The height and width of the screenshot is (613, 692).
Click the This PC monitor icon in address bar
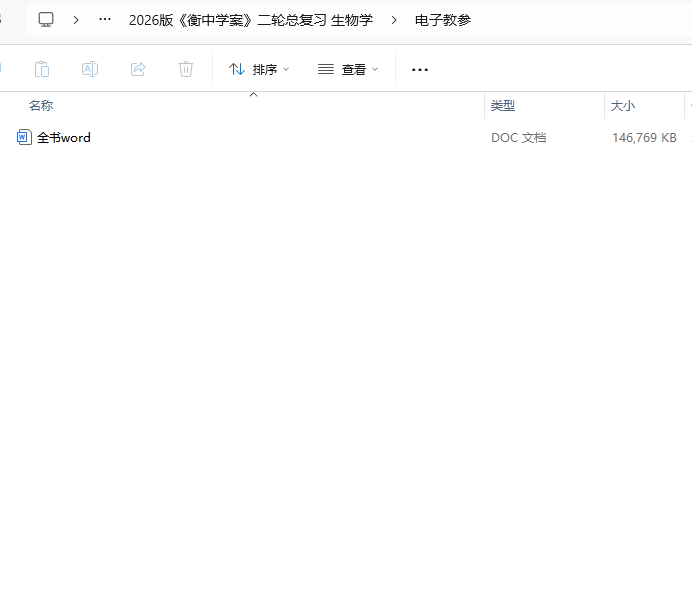[x=46, y=19]
